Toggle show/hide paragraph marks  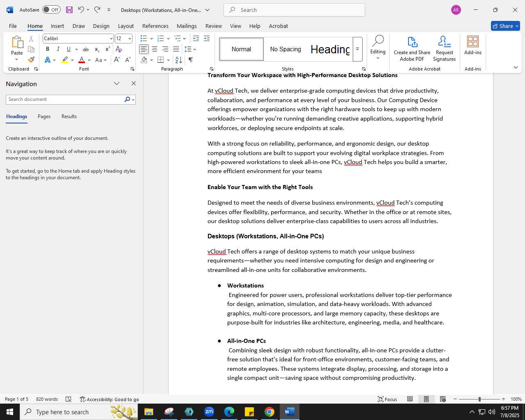(x=191, y=60)
